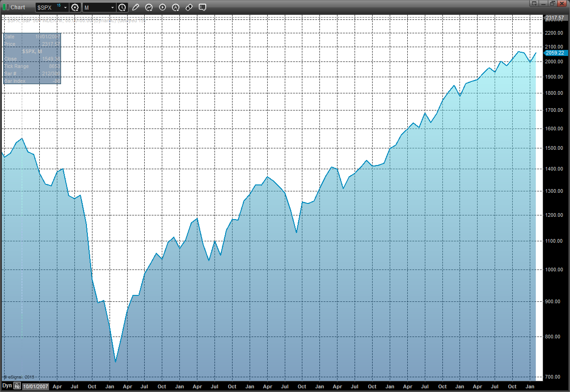Open the time template clock icon
The height and width of the screenshot is (392, 570).
[122, 7]
